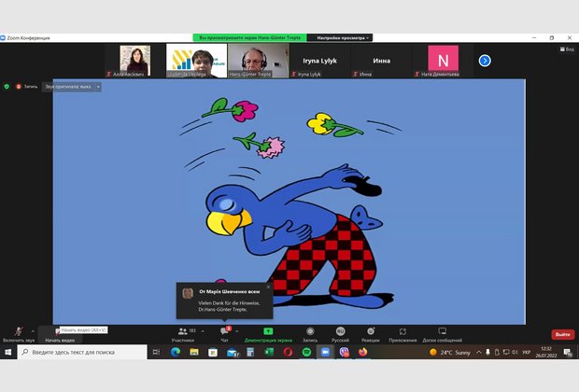Open the Чат chat panel
The image size is (579, 392).
(224, 332)
